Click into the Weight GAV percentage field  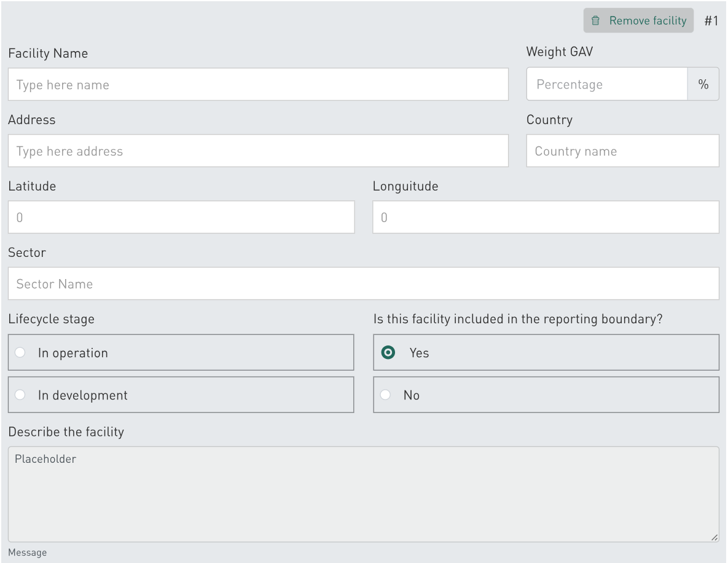tap(606, 85)
